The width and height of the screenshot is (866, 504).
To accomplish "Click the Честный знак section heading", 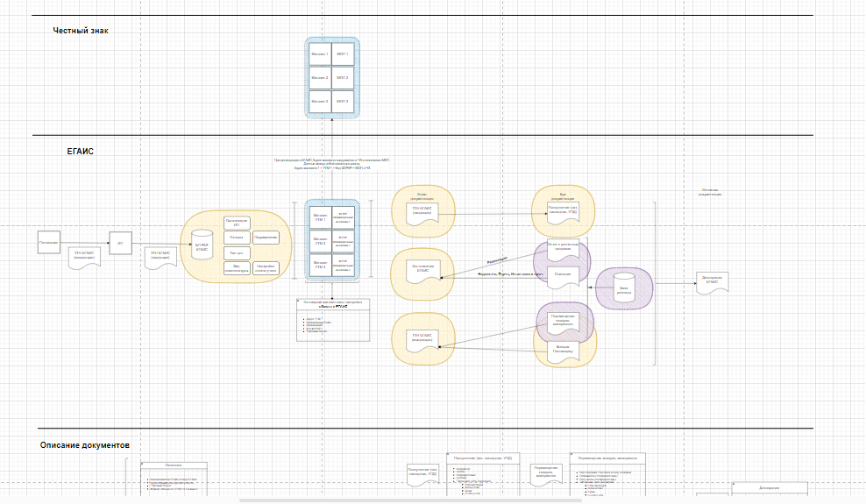I will pos(81,31).
